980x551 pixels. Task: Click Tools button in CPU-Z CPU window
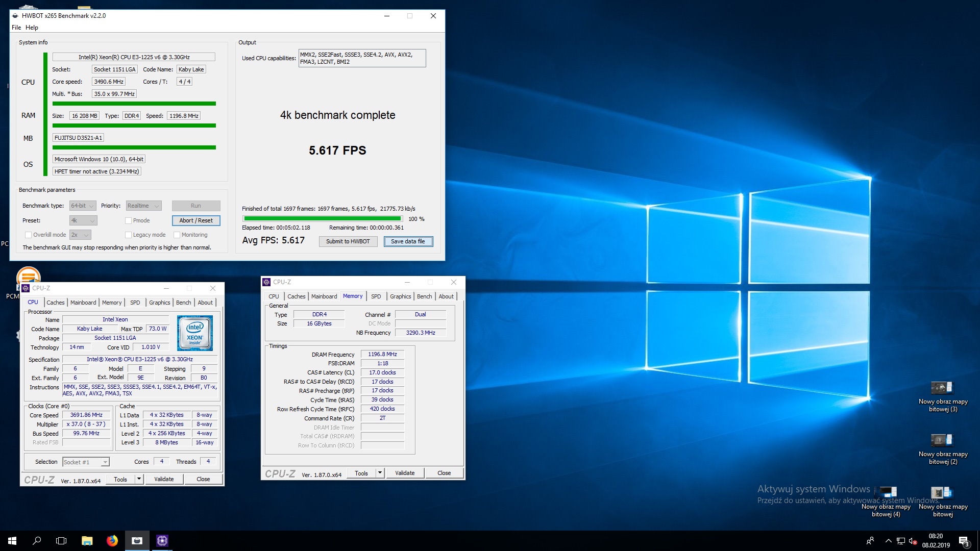(x=120, y=479)
